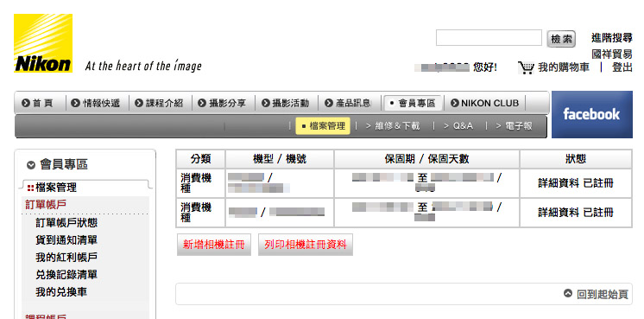
Task: Select 檔案管理 highlighted submenu tab
Action: click(x=323, y=126)
